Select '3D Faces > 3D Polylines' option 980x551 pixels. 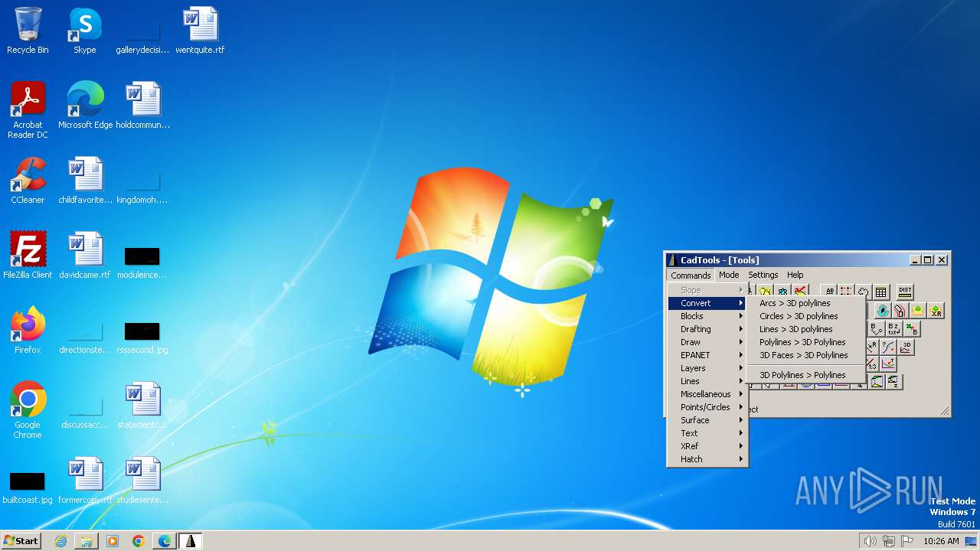[806, 355]
